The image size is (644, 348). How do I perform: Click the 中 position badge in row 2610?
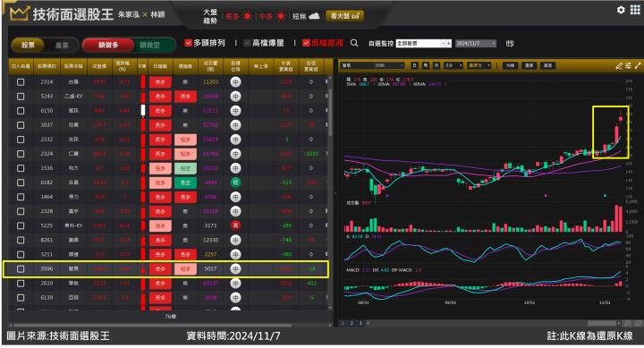coord(235,283)
